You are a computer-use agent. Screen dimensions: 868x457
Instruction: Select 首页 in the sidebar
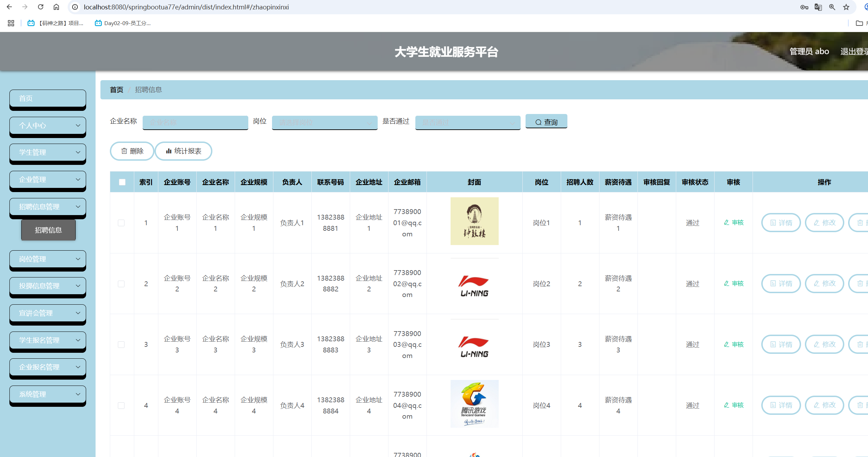(48, 98)
